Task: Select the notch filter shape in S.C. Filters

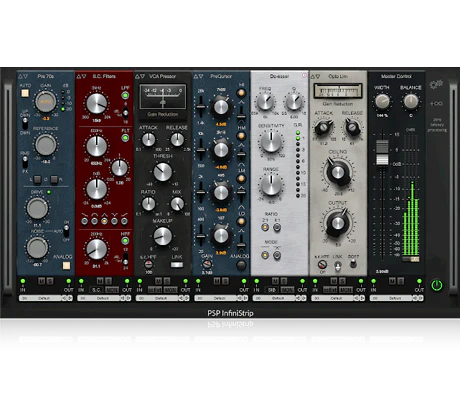Action: [x=114, y=221]
